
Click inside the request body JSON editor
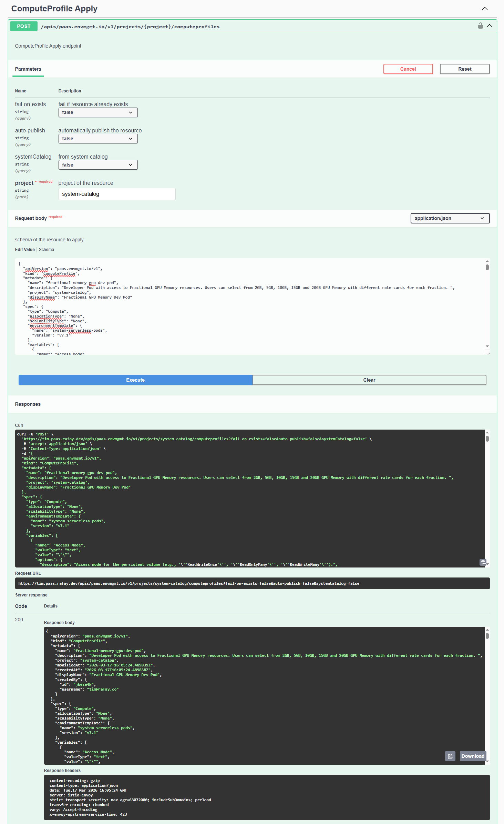(x=241, y=310)
